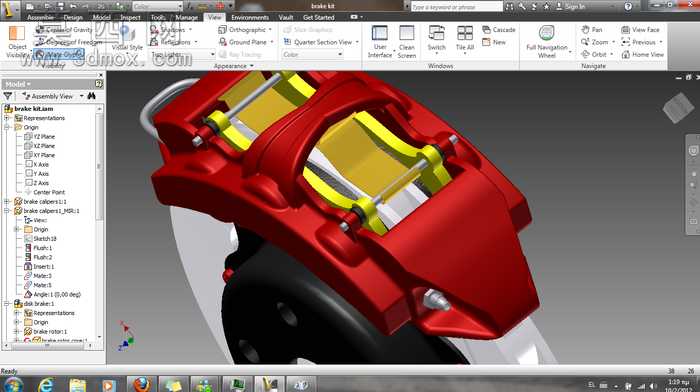The width and height of the screenshot is (700, 392).
Task: Select the Insert:1 constraint
Action: (38, 267)
